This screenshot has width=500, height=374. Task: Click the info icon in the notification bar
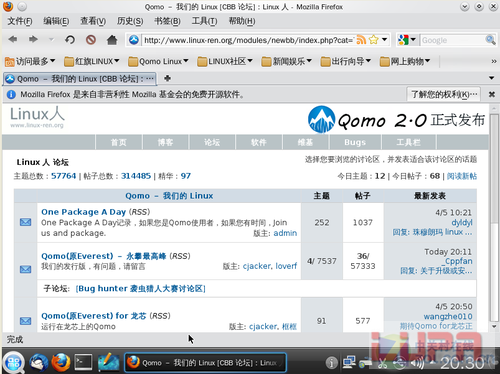pyautogui.click(x=11, y=95)
